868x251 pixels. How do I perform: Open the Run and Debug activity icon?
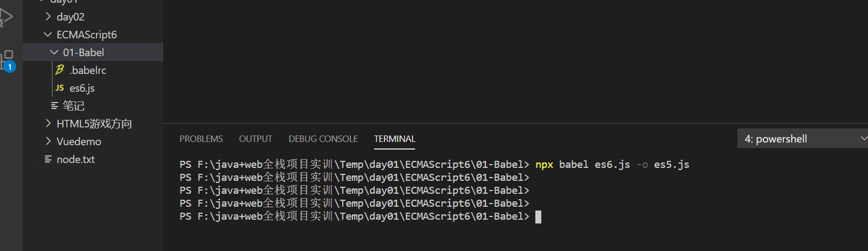(5, 16)
